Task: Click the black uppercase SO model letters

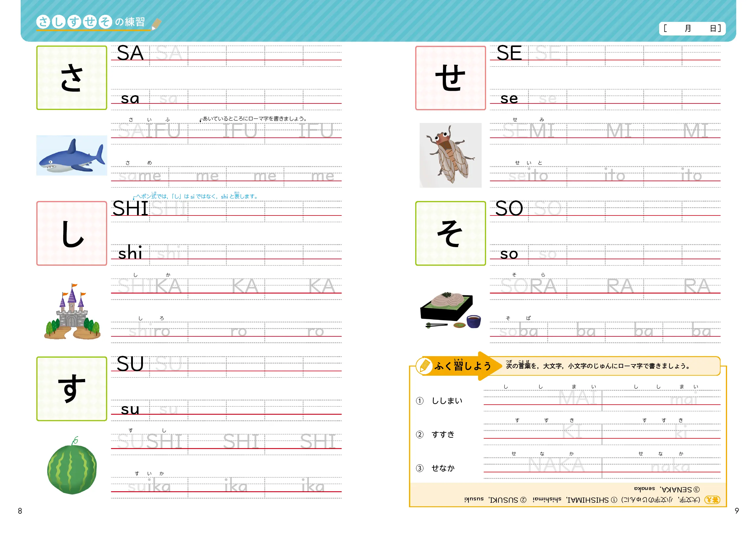Action: (509, 208)
